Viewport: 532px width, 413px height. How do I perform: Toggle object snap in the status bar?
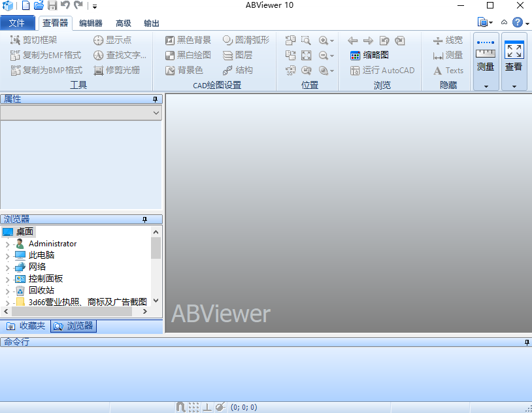point(181,406)
